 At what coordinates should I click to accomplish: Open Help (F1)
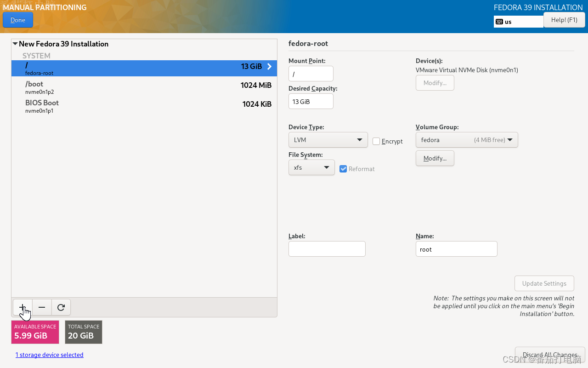click(564, 20)
